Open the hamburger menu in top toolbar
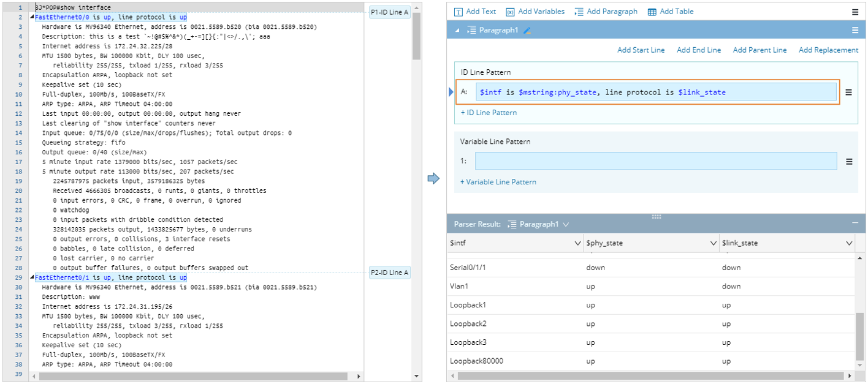This screenshot has height=384, width=868. 855,12
